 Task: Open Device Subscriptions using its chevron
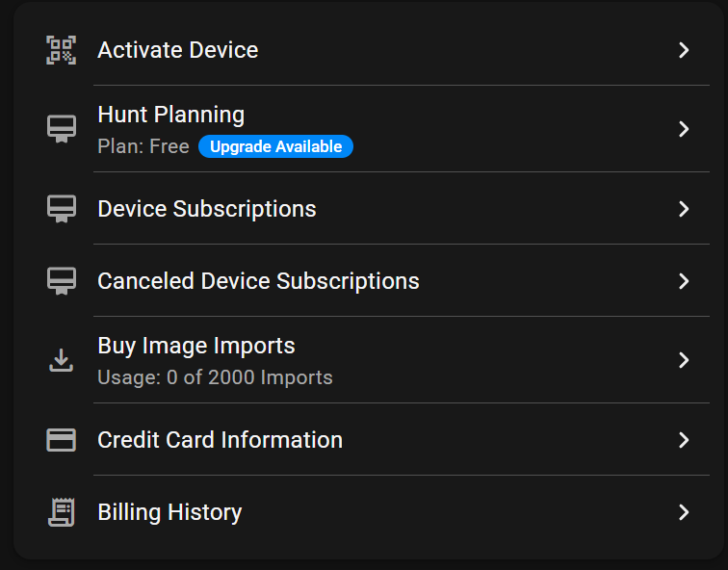click(684, 209)
